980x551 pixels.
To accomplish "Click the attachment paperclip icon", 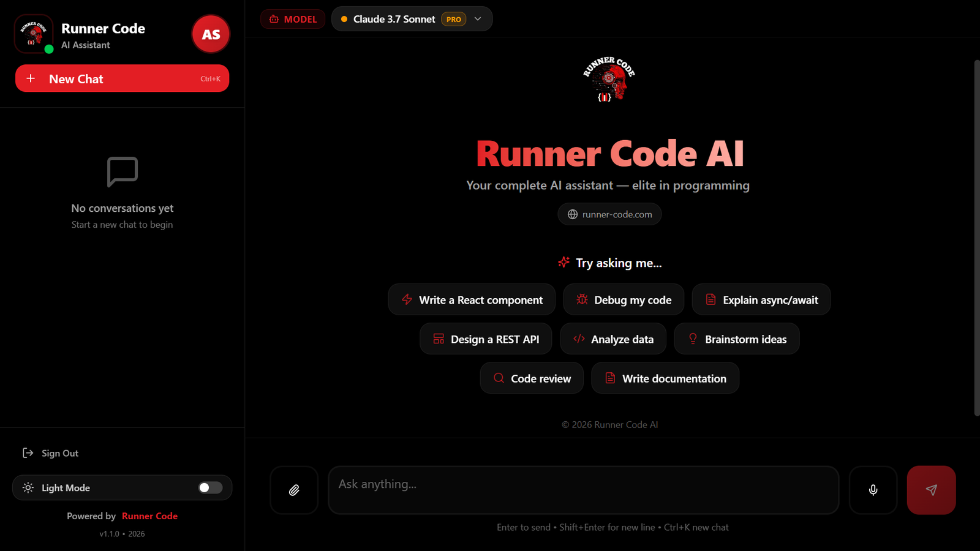I will 294,490.
